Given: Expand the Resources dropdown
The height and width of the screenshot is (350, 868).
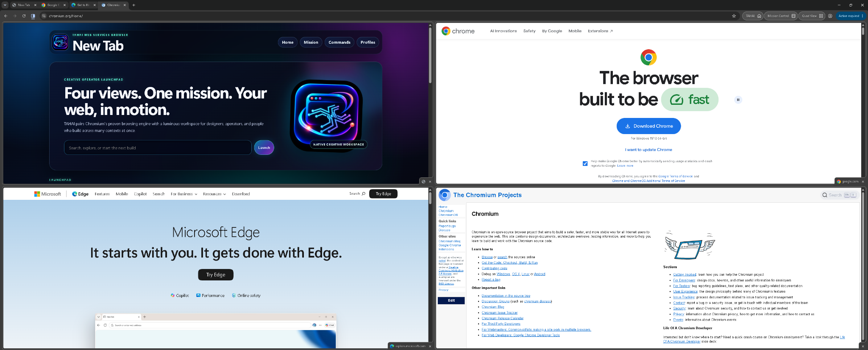Looking at the screenshot, I should click(x=214, y=194).
